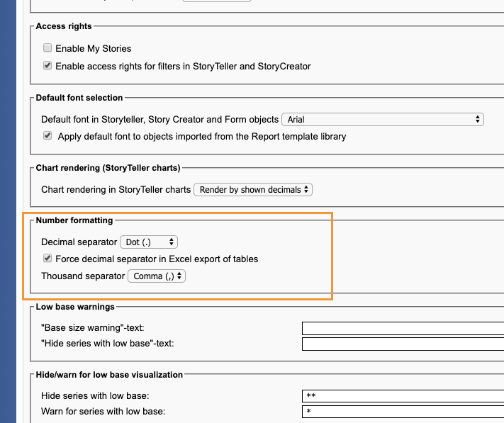Toggle force decimal separator in Excel export
The height and width of the screenshot is (423, 504).
pos(47,258)
